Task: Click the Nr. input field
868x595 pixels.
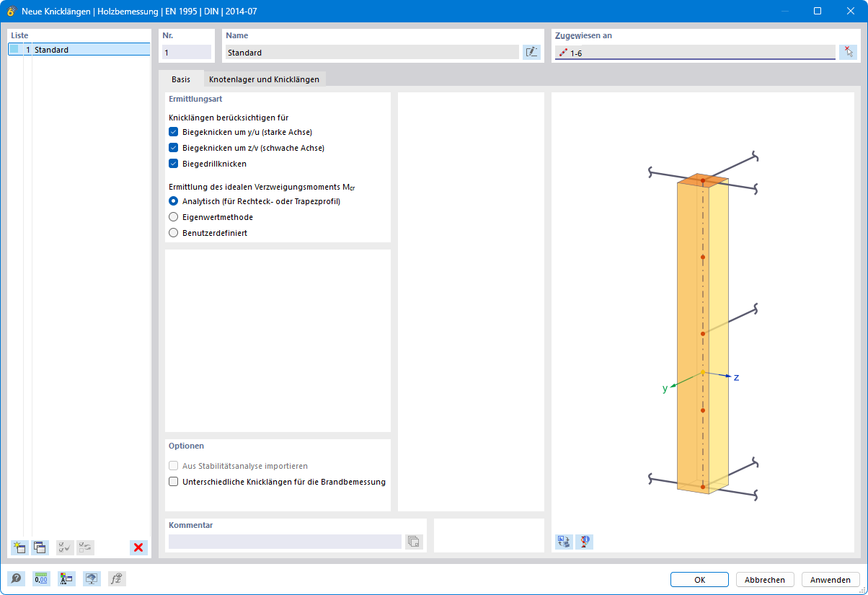Action: click(x=187, y=52)
